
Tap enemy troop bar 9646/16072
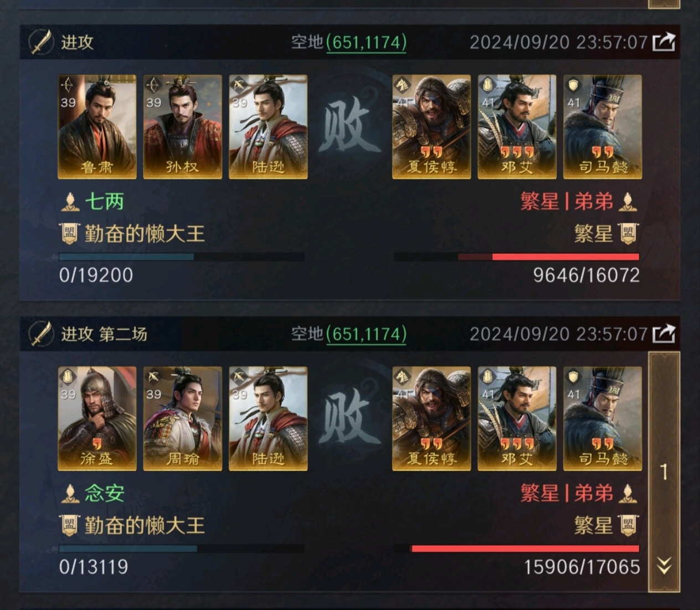[x=517, y=257]
